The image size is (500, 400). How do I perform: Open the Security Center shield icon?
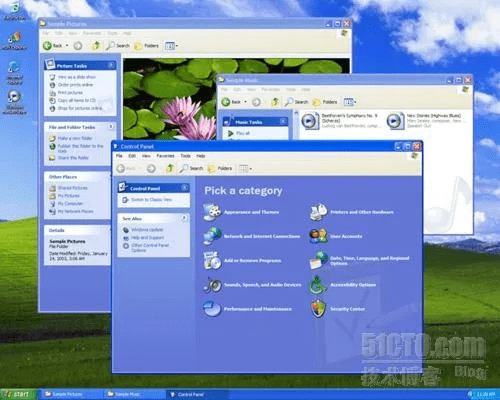pos(318,309)
